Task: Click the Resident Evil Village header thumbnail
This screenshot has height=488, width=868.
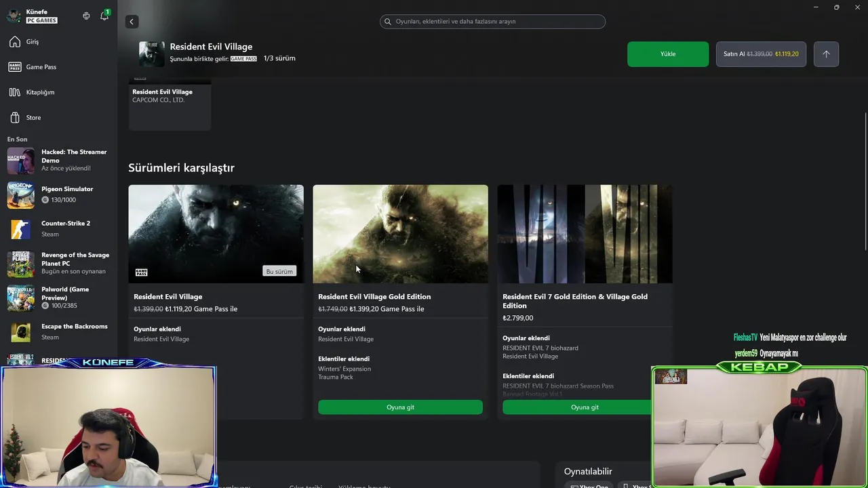Action: pos(152,54)
